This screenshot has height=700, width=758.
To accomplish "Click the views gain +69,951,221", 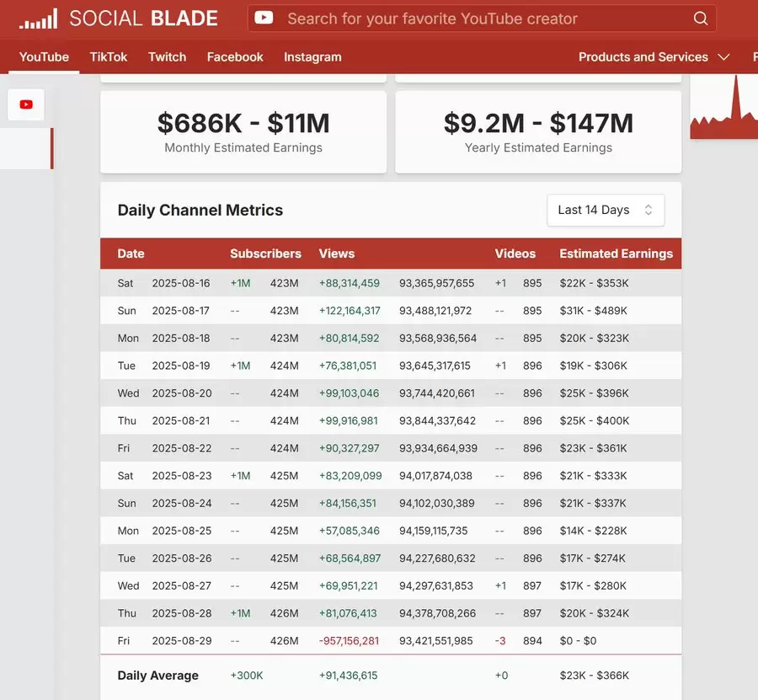I will (x=348, y=586).
